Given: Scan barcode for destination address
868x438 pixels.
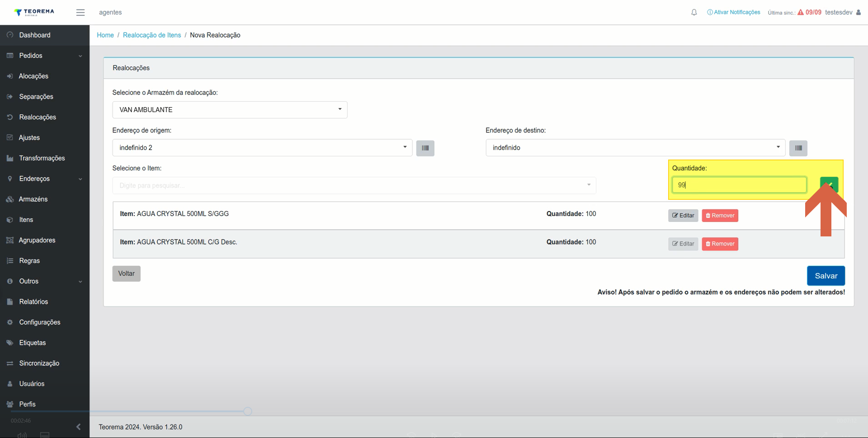Looking at the screenshot, I should tap(798, 148).
